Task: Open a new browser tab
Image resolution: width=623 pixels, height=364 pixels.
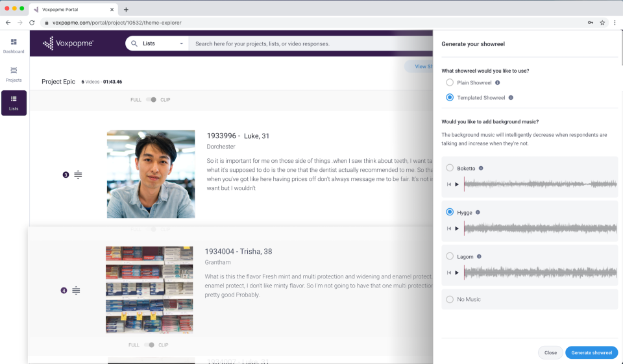Action: point(126,10)
